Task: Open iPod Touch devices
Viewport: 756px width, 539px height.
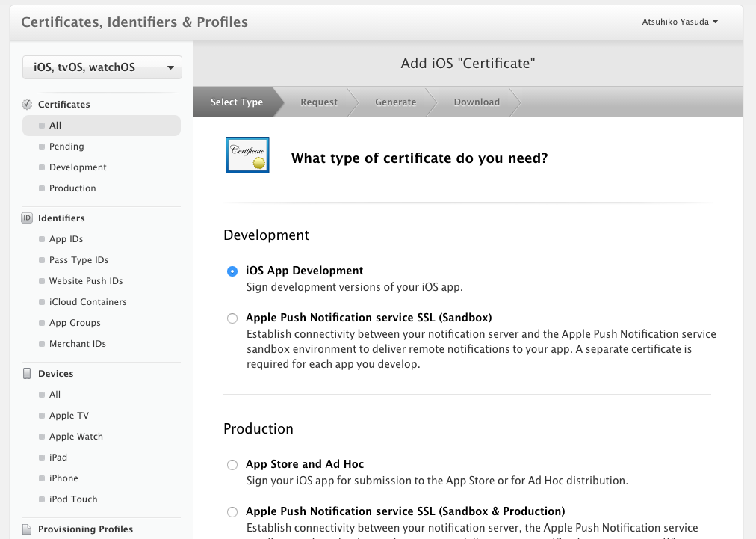Action: (72, 499)
